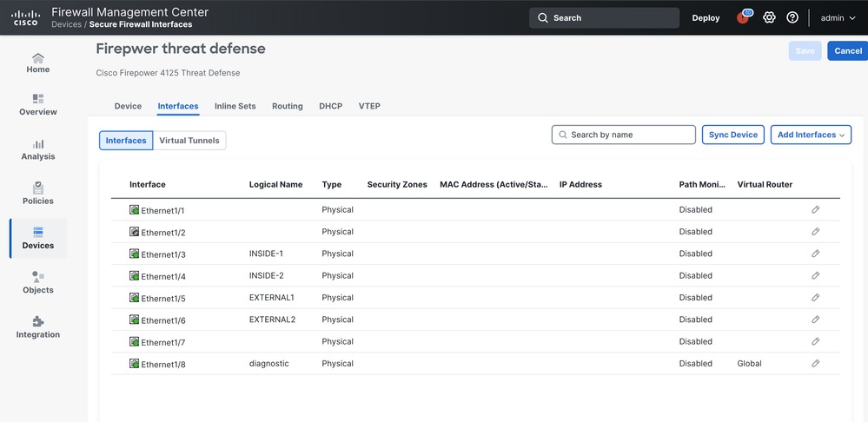This screenshot has width=868, height=422.
Task: Select the EXTERNAL2 logical name cell
Action: [272, 320]
